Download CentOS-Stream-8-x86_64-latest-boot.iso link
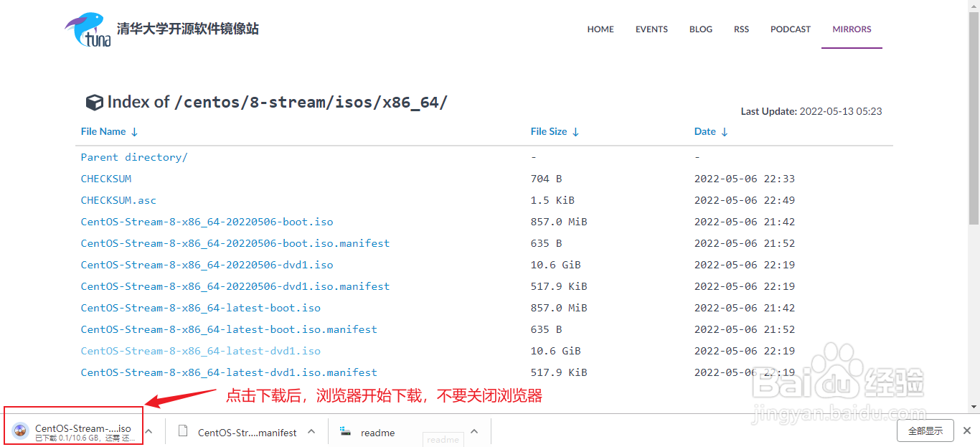 click(x=201, y=308)
